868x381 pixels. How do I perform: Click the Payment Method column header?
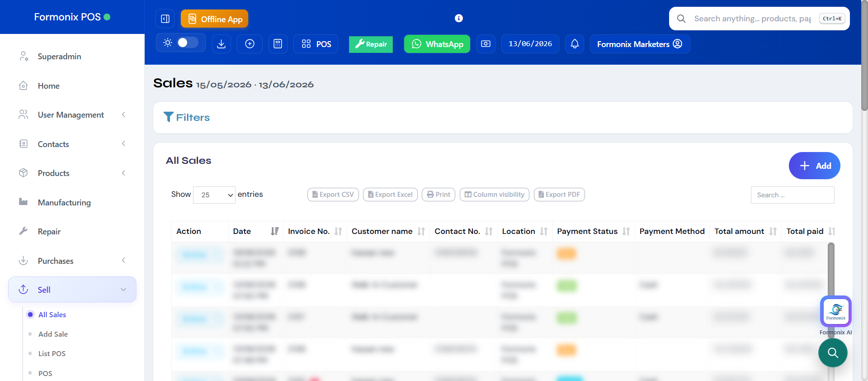[x=672, y=231]
